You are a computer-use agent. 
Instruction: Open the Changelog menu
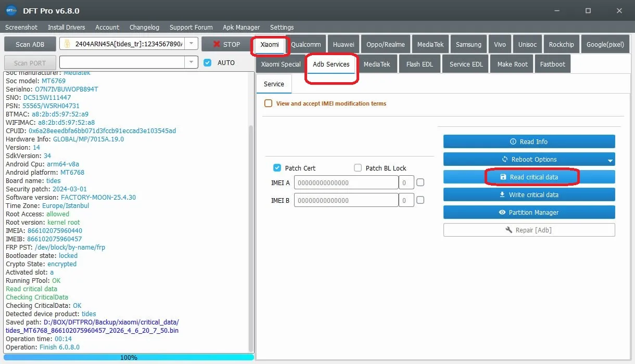pos(144,27)
